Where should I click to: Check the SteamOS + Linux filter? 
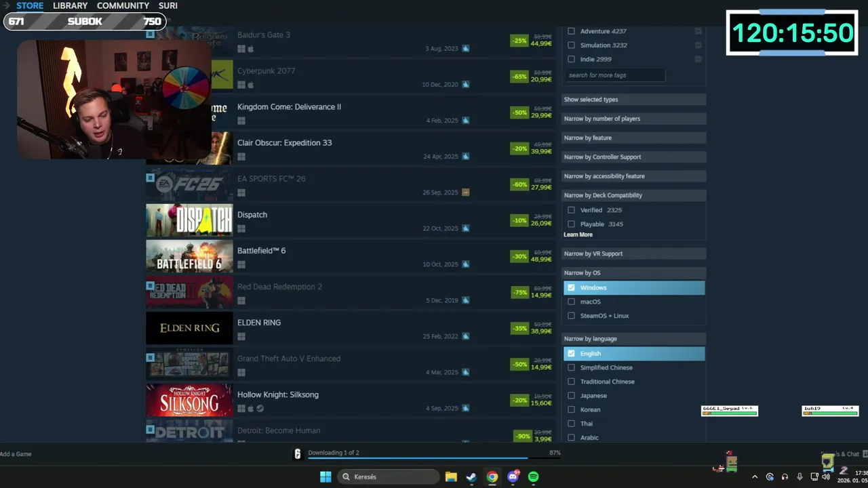[x=571, y=316]
